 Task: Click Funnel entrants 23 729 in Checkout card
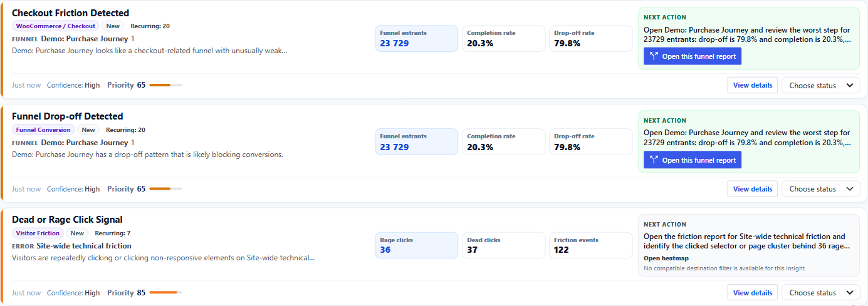[417, 38]
